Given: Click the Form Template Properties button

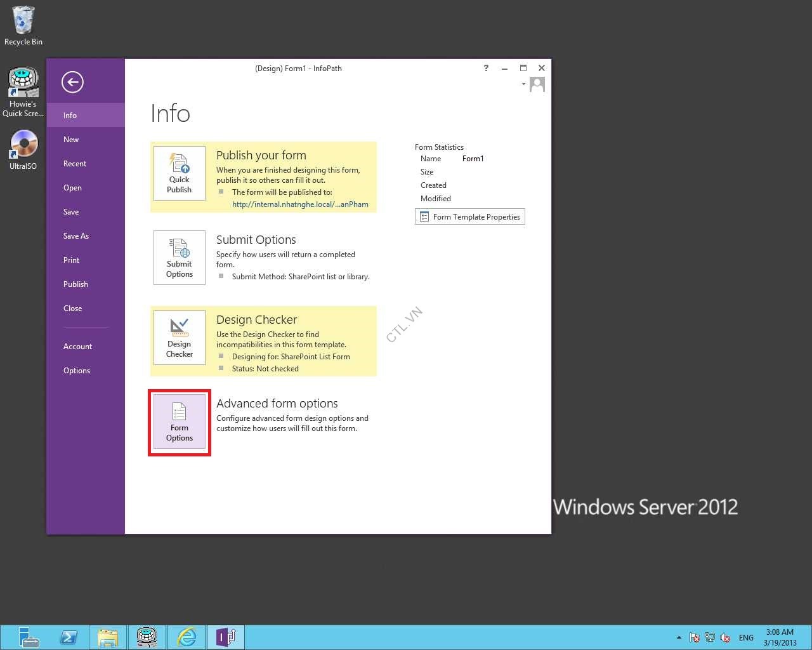Looking at the screenshot, I should tap(470, 217).
